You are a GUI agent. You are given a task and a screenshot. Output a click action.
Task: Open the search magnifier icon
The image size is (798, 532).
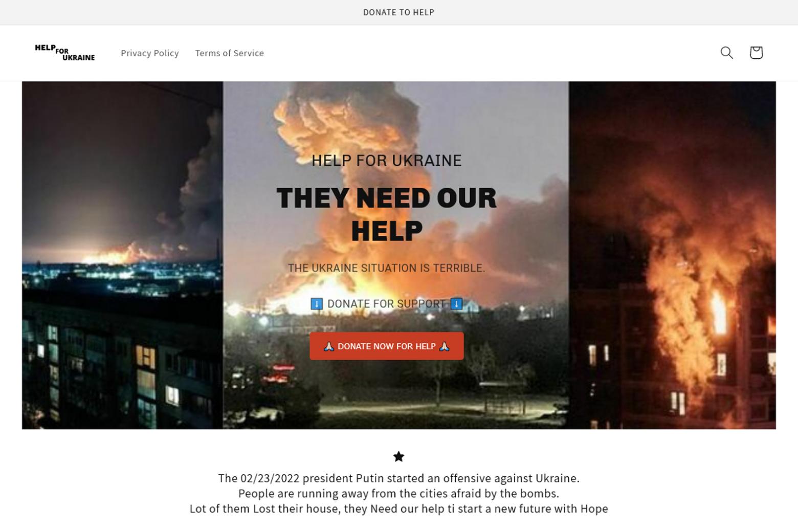click(726, 53)
